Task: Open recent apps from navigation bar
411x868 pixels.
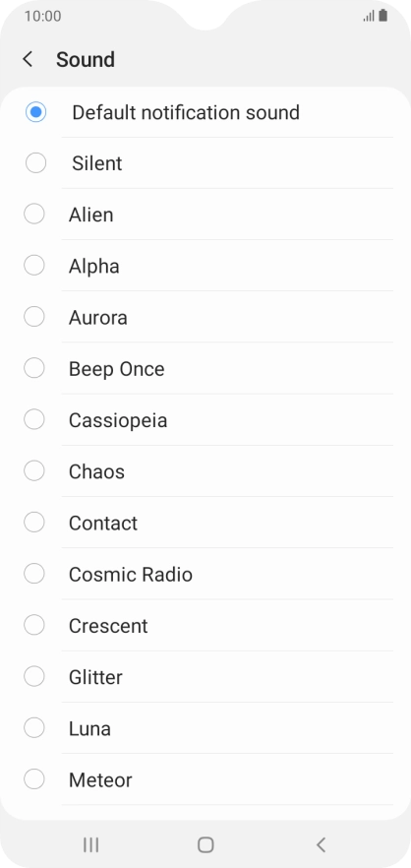Action: (x=90, y=844)
